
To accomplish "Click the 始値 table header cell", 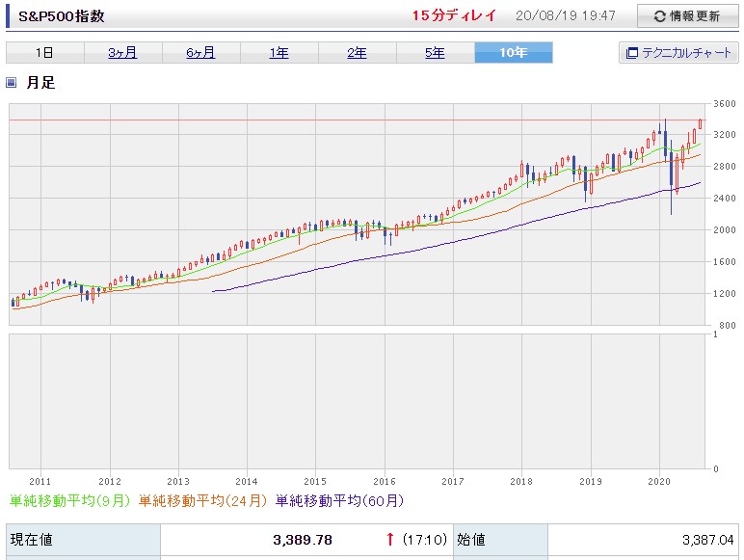I will pos(500,540).
